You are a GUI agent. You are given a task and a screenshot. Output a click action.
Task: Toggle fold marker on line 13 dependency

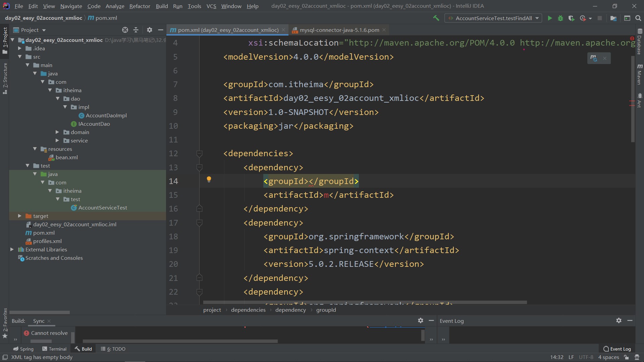[199, 167]
